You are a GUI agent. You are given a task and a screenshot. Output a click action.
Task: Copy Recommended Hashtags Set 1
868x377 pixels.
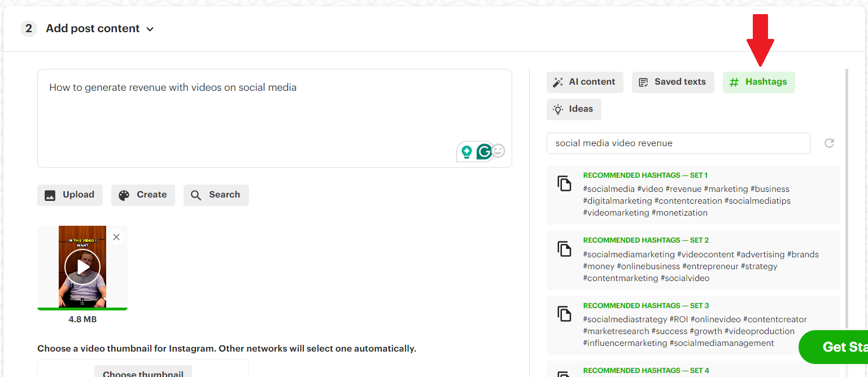point(564,183)
